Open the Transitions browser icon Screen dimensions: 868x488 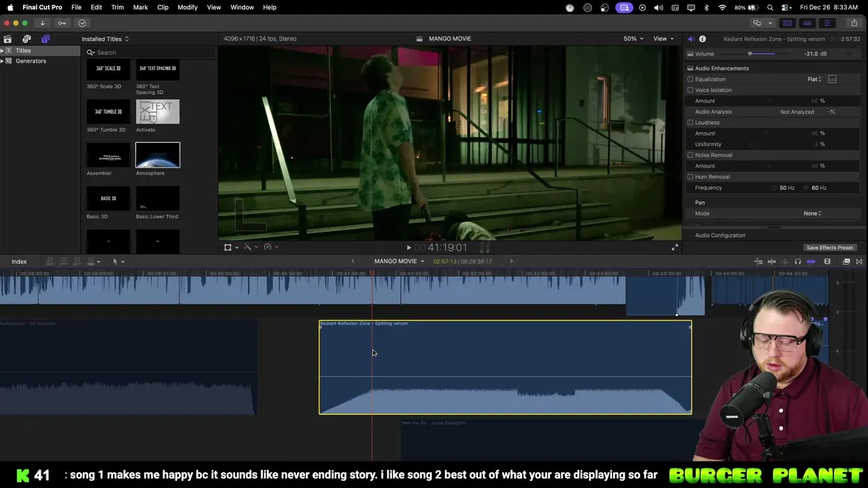(859, 262)
